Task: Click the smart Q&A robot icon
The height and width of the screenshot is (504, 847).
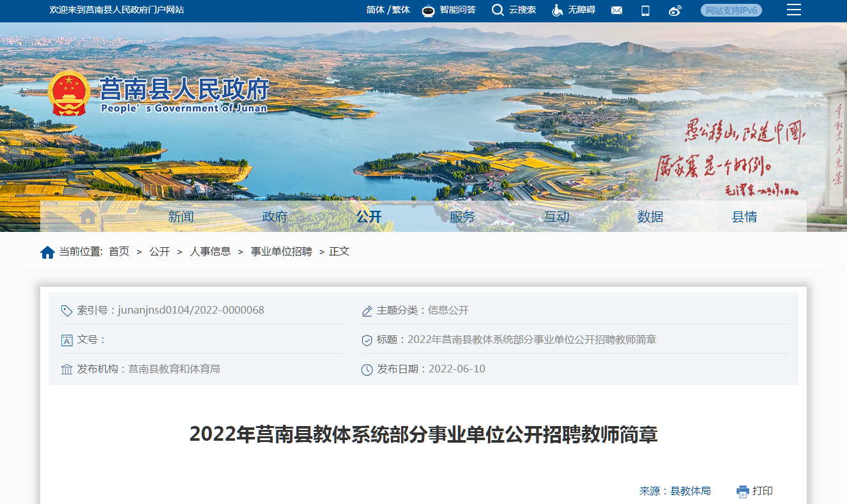Action: point(429,10)
